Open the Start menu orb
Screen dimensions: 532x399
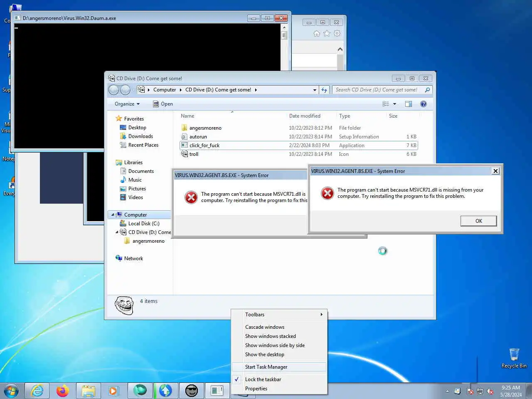pos(12,391)
